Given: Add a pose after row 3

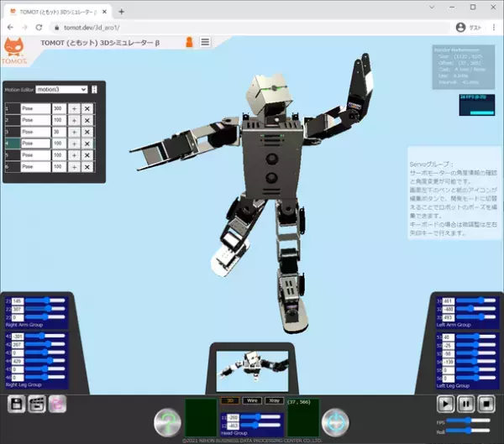Looking at the screenshot, I should (74, 132).
